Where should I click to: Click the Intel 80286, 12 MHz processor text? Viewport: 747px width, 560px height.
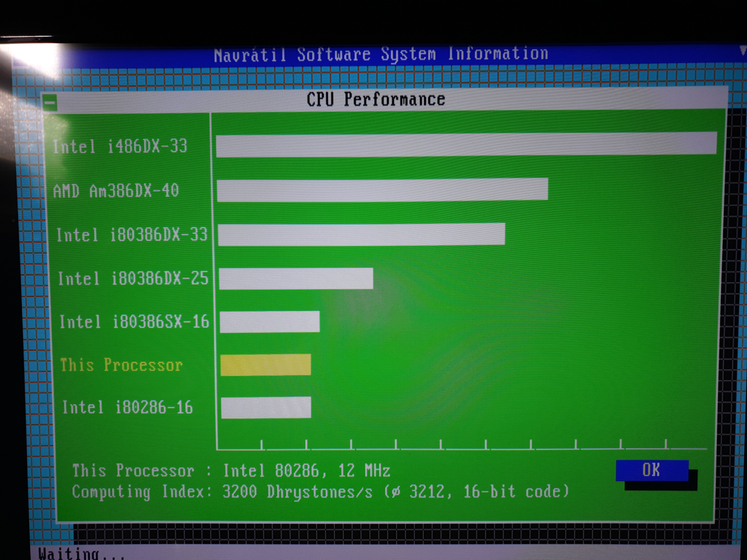point(307,471)
